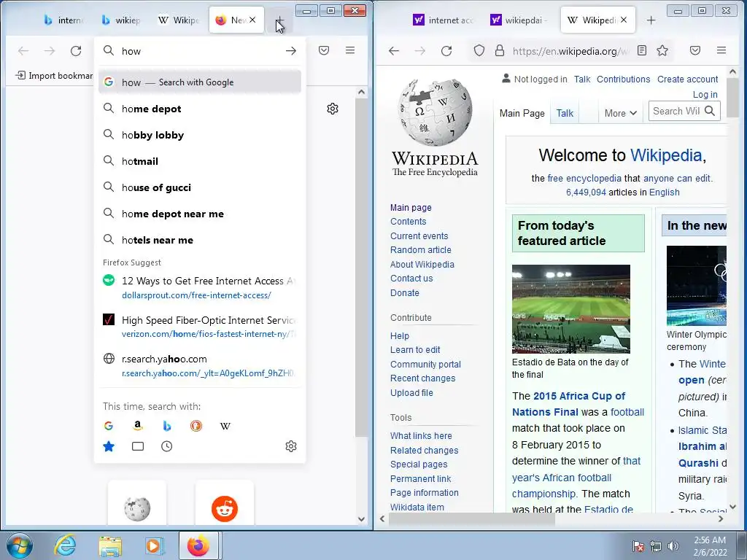Screen dimensions: 747x560
Task: Switch to left window Wikipedia tab
Action: click(x=179, y=20)
